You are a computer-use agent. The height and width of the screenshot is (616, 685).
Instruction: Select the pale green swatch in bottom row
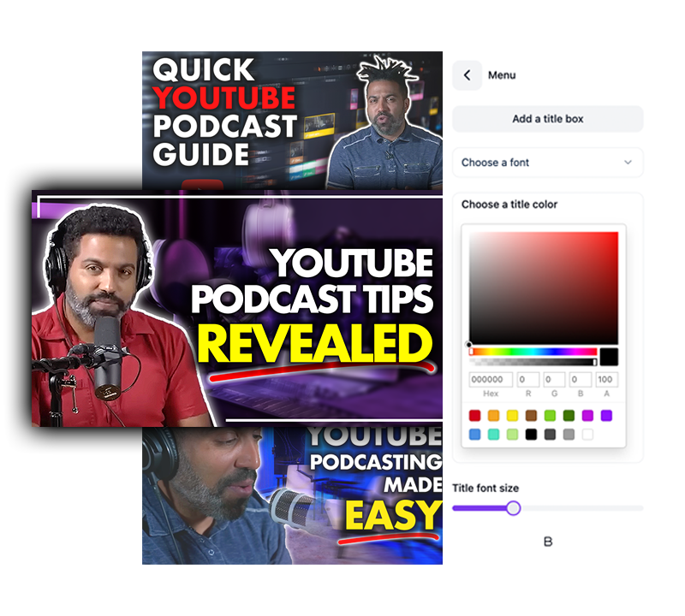512,435
